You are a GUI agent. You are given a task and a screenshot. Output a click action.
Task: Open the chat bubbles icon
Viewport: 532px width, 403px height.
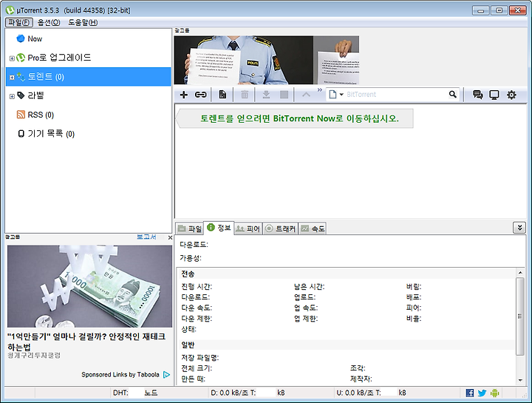[x=478, y=95]
